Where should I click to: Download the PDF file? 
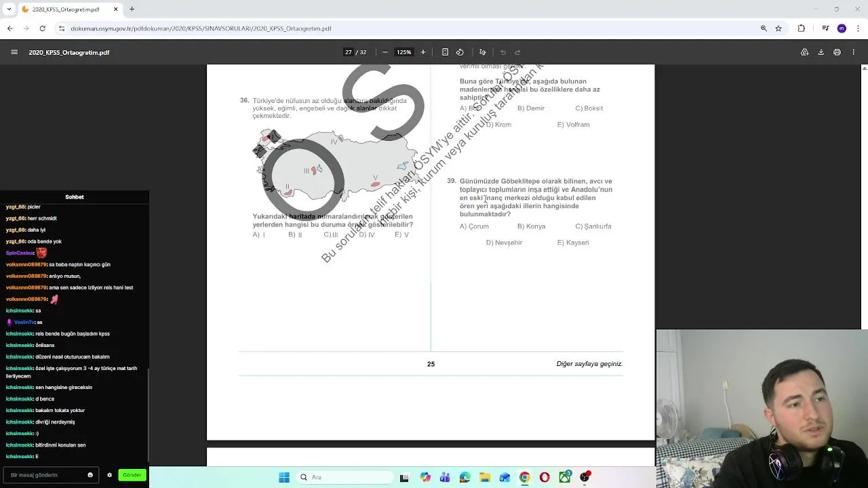821,52
